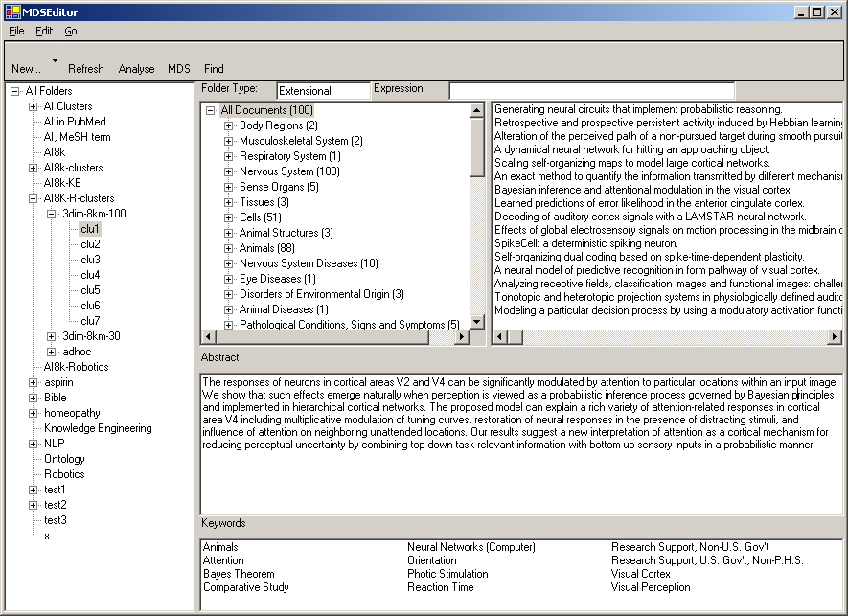Click scroll-right arrow of document titles list
The height and width of the screenshot is (616, 848).
click(x=835, y=337)
